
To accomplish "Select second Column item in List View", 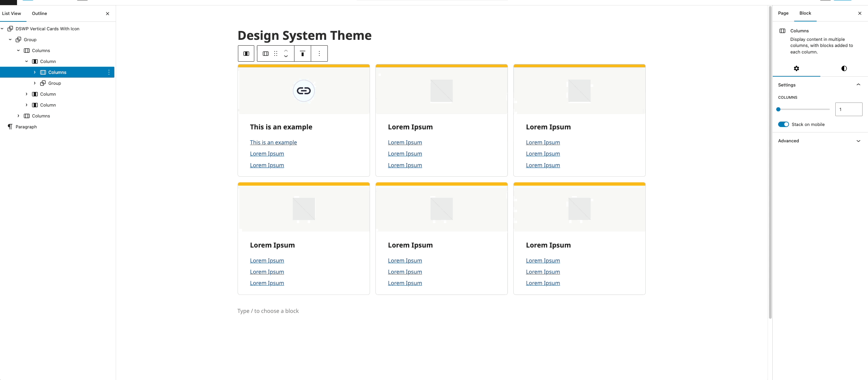I will [48, 94].
